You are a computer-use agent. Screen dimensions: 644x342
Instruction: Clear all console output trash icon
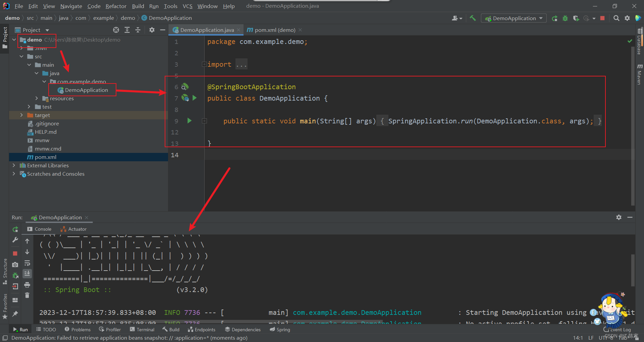click(27, 295)
